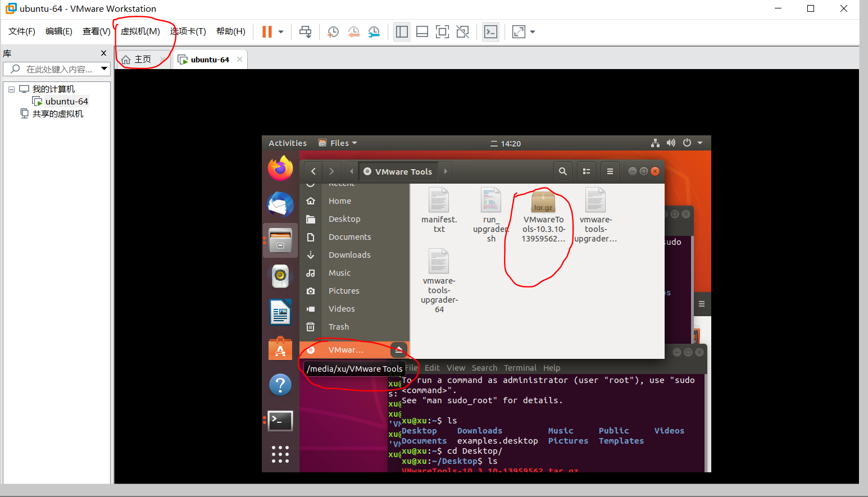Click the VMware Tools path bar button

click(x=398, y=172)
